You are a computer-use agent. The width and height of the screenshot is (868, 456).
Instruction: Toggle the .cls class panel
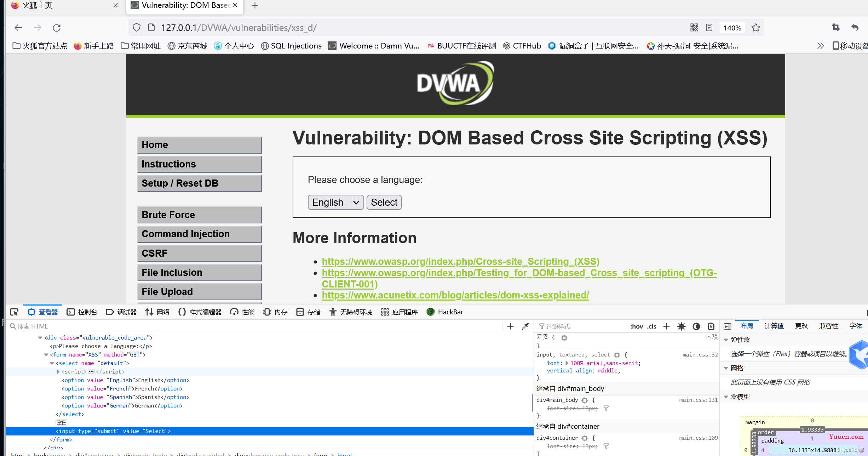tap(652, 326)
